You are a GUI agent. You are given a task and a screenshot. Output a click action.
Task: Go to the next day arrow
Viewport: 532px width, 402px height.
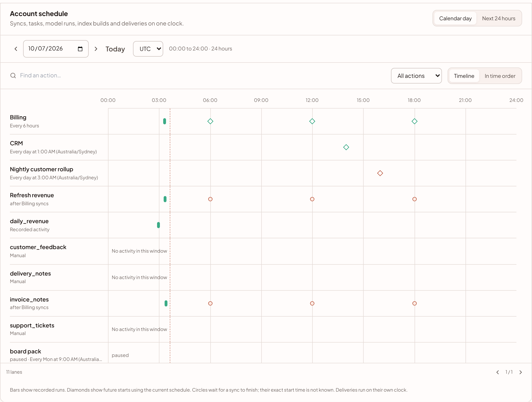click(x=96, y=49)
